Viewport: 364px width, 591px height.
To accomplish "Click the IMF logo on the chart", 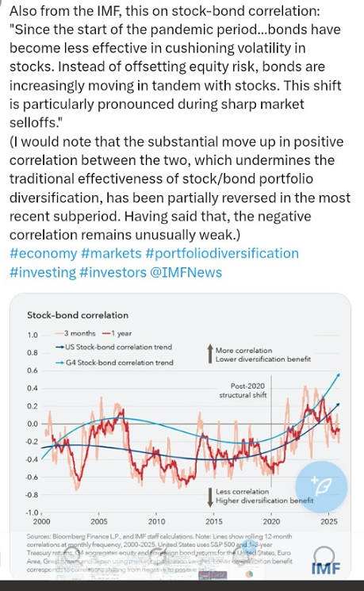I will [326, 568].
